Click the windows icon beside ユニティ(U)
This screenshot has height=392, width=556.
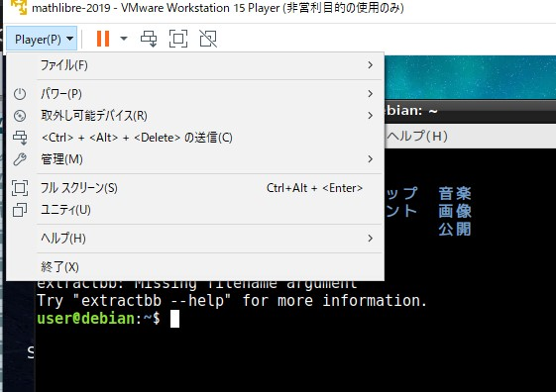(x=20, y=210)
